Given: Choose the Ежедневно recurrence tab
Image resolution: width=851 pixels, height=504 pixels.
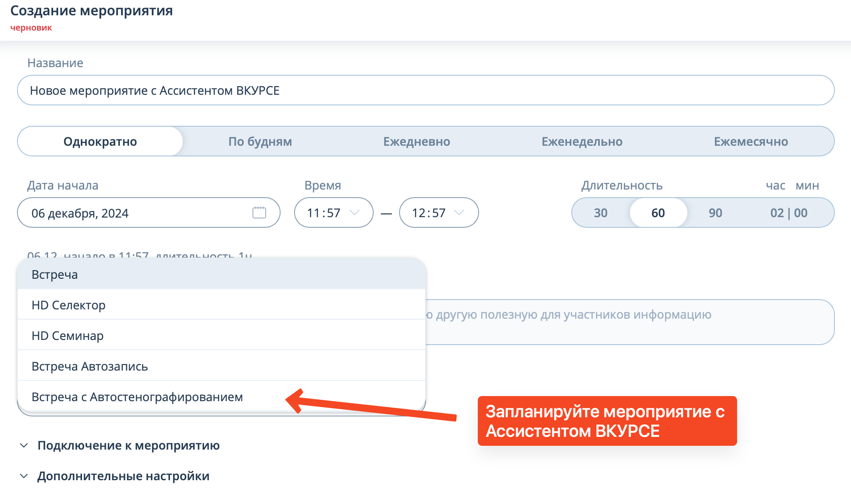Looking at the screenshot, I should (x=417, y=141).
